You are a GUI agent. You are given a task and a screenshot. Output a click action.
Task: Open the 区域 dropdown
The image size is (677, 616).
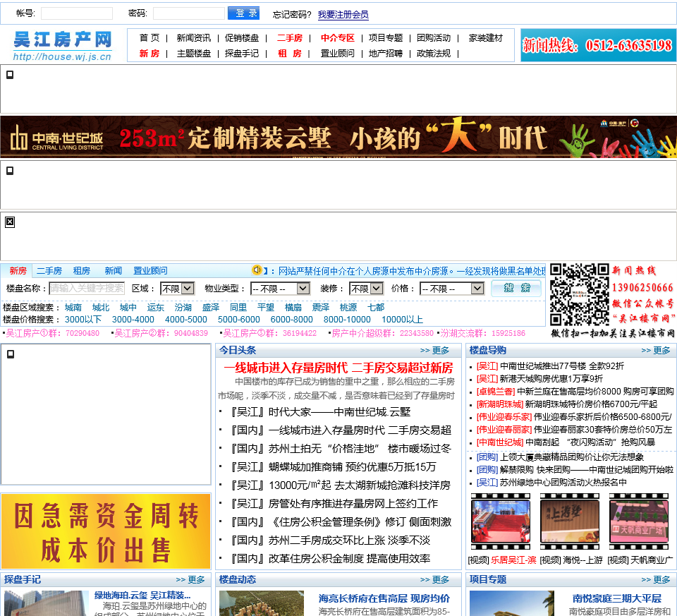click(x=177, y=288)
